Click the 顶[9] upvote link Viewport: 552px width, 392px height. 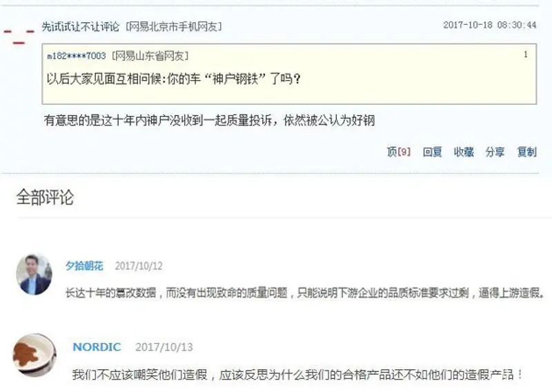pos(399,152)
